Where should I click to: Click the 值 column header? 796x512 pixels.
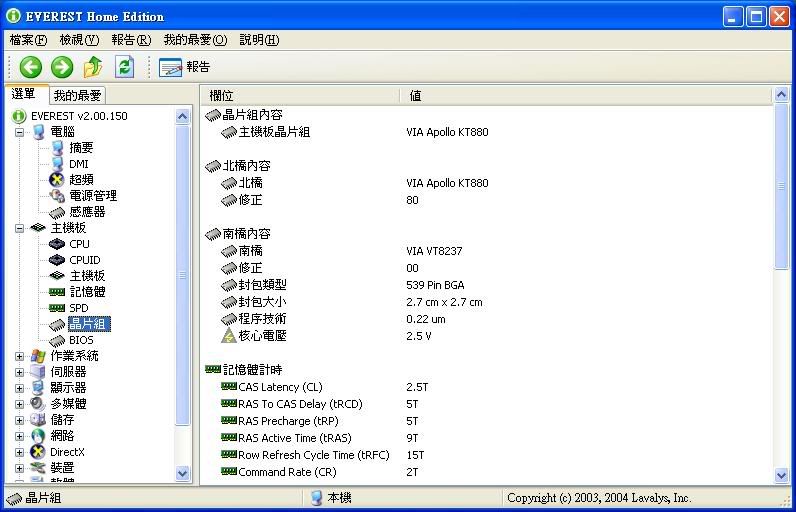click(586, 95)
